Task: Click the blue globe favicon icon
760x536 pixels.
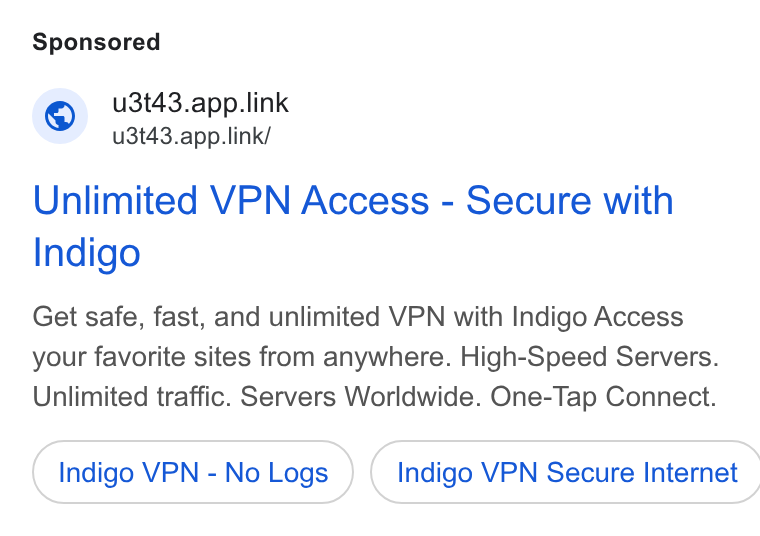Action: pos(60,116)
